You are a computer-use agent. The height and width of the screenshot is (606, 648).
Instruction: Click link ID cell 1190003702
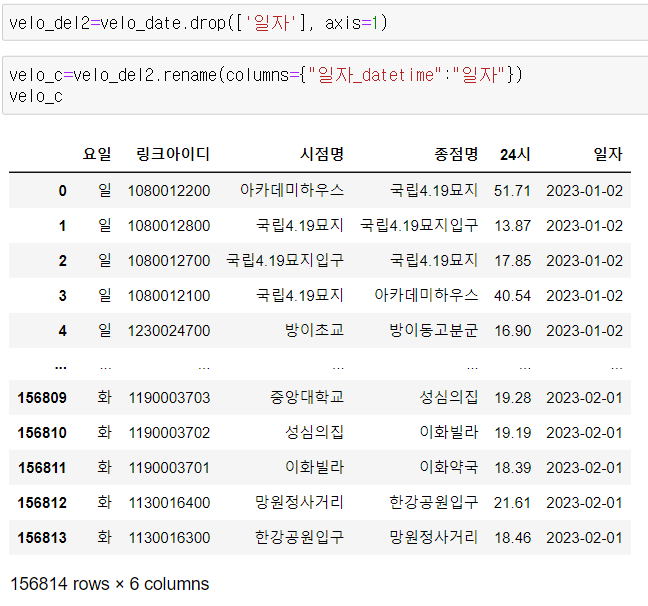169,433
